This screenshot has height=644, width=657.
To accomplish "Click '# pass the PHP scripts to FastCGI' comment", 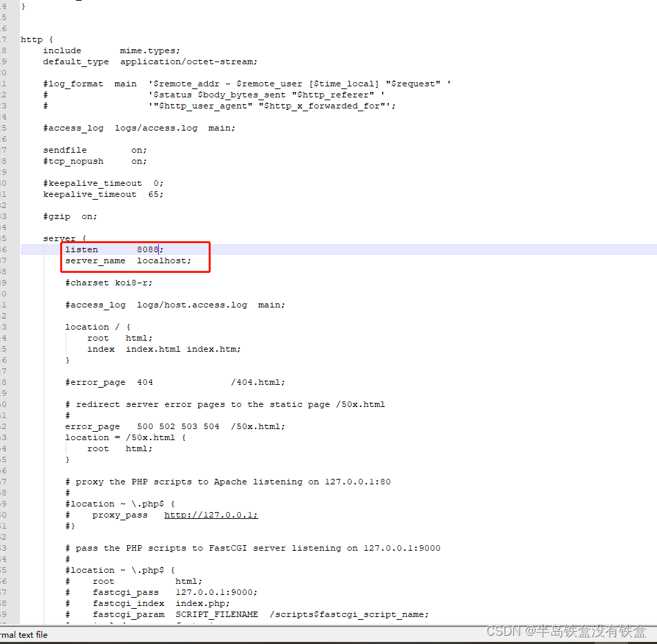I will click(253, 548).
